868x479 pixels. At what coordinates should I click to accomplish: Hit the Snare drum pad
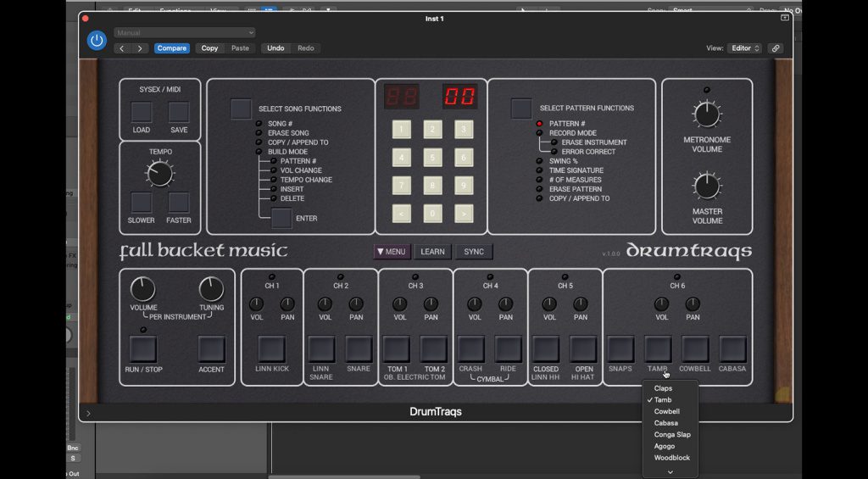pyautogui.click(x=359, y=349)
